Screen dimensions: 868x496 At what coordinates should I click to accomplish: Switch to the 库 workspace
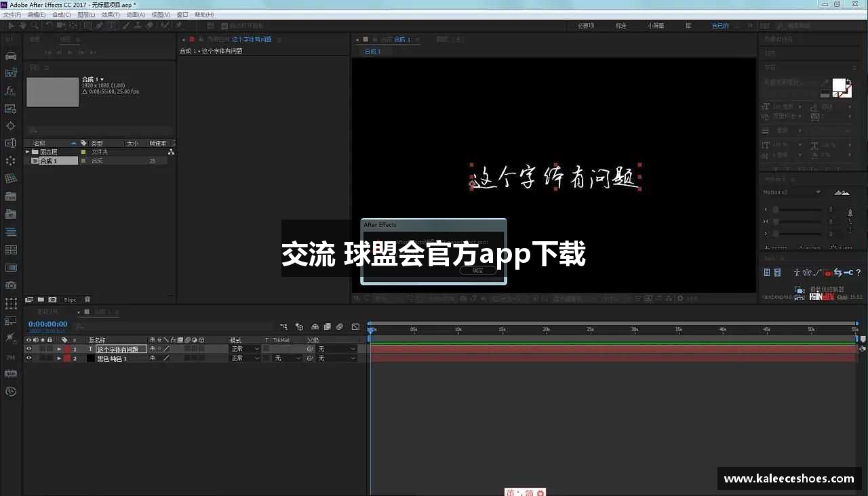[x=688, y=26]
